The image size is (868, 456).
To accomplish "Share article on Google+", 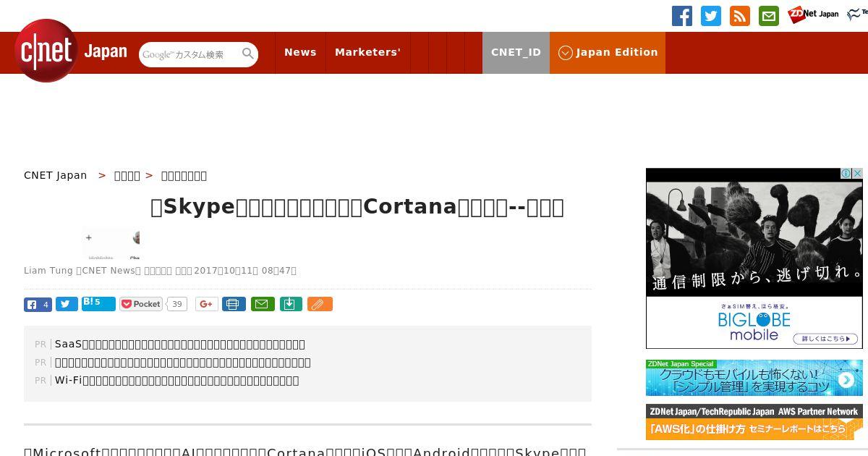I will [206, 304].
